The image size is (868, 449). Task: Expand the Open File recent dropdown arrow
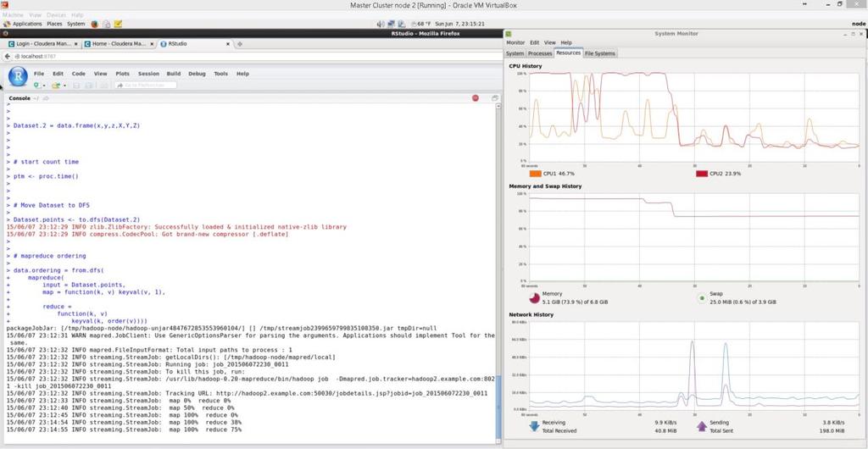coord(64,86)
